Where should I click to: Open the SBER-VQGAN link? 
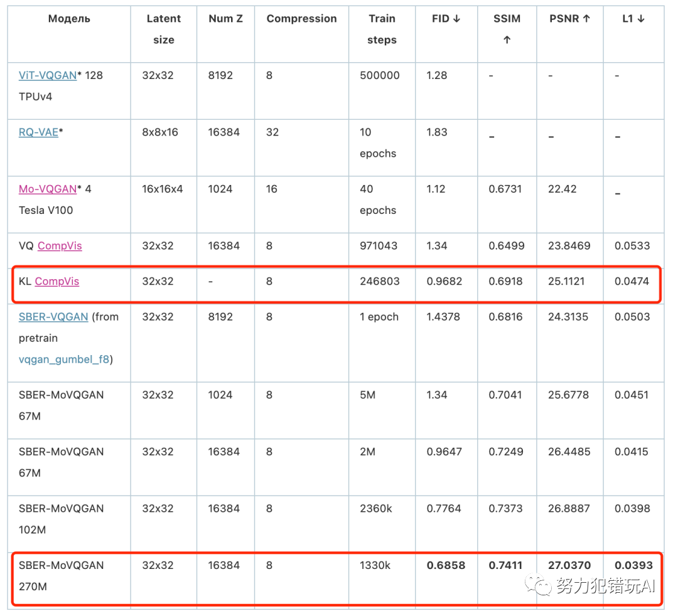point(53,317)
